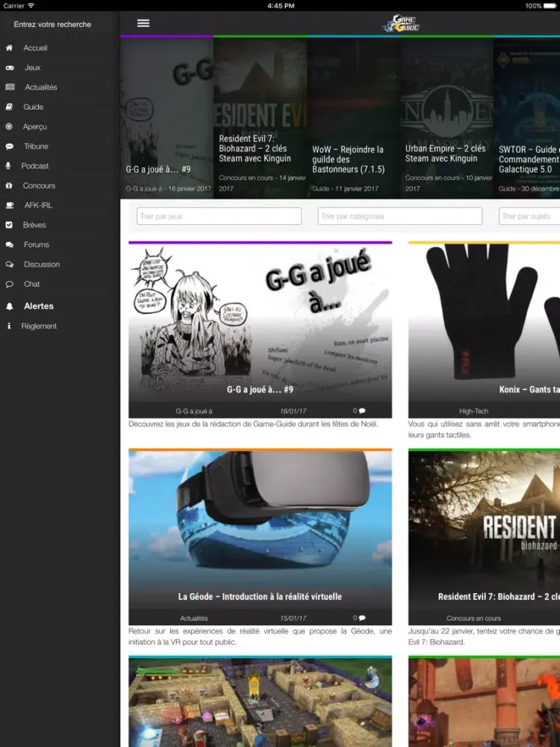560x747 pixels.
Task: Open the isometric castle game article thumbnail
Action: 260,702
